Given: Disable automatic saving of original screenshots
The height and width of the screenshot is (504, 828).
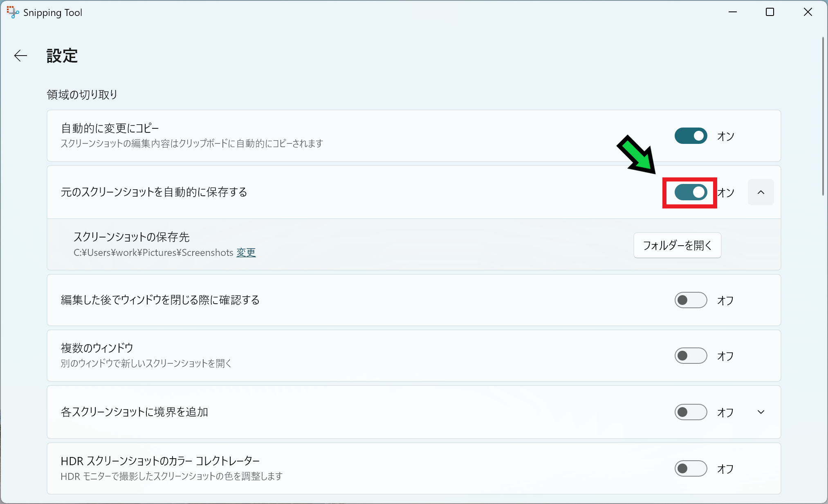Looking at the screenshot, I should (x=691, y=192).
